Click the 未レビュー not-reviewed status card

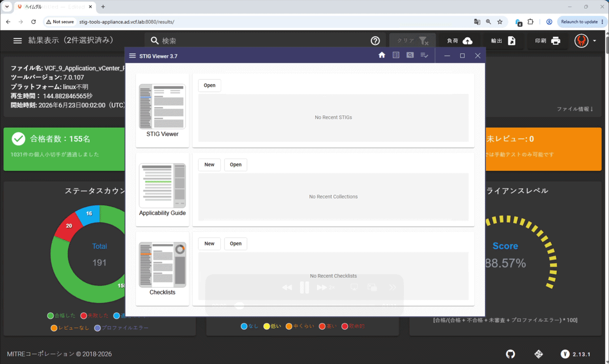pos(544,149)
